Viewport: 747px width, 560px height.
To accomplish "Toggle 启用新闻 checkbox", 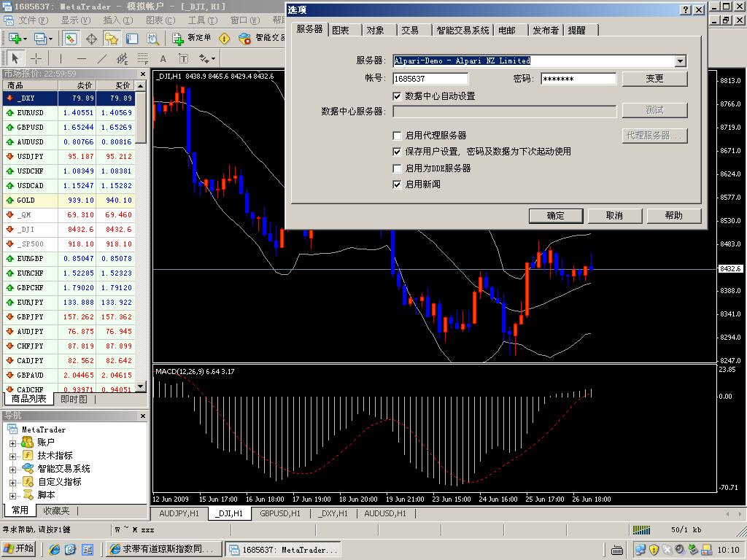I will pos(396,184).
